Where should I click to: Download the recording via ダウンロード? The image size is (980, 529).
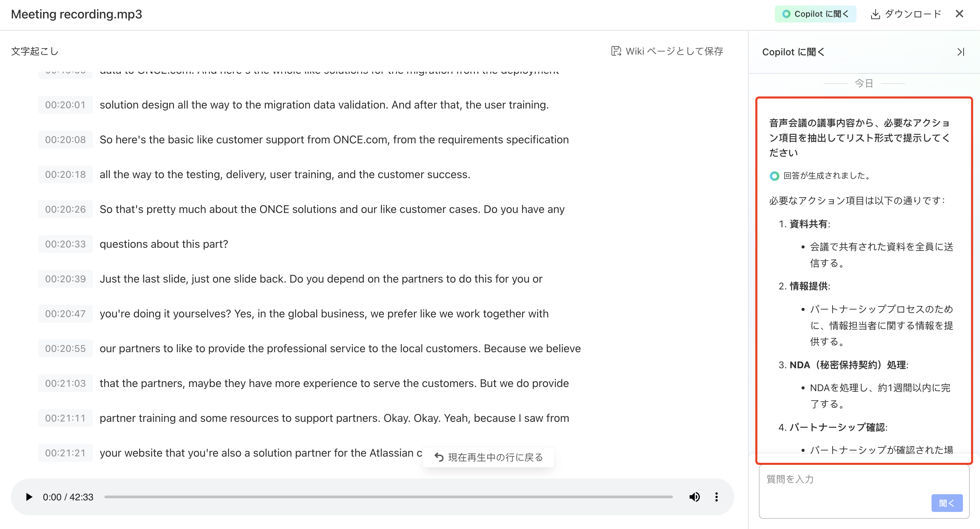click(x=906, y=14)
